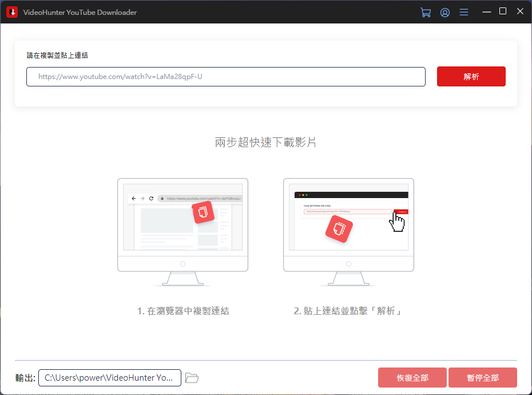Click red copy badge on left monitor illustration
532x395 pixels.
click(203, 212)
